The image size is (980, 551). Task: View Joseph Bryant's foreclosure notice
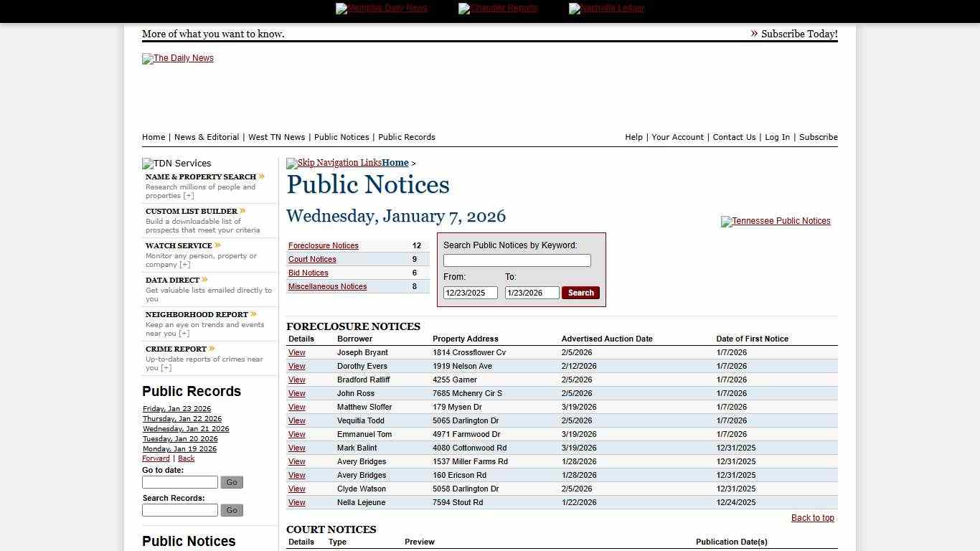296,352
